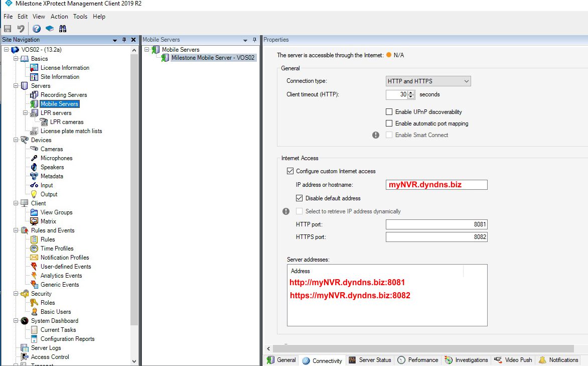Screen dimensions: 588x366
Task: Click the Roles keys icon
Action: point(34,303)
